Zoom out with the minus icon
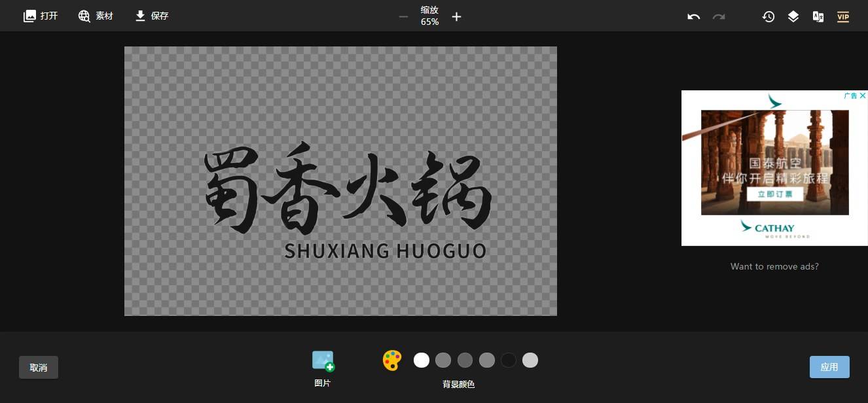 [403, 18]
